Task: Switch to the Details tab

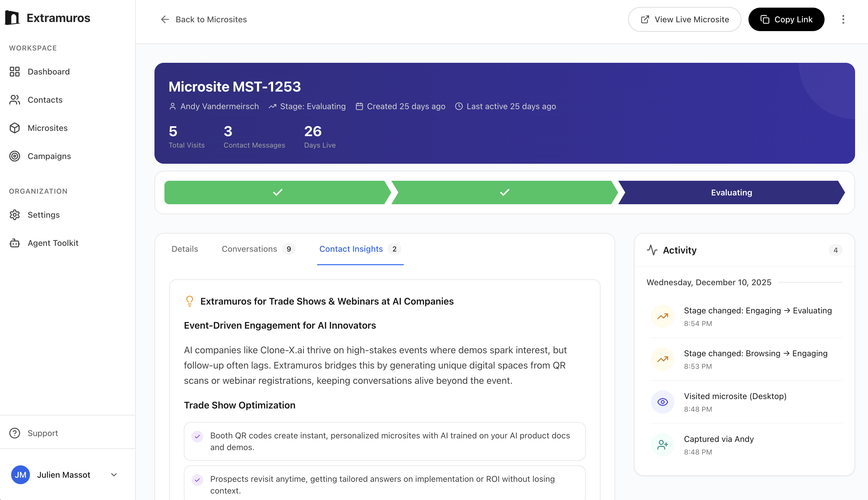Action: tap(184, 249)
